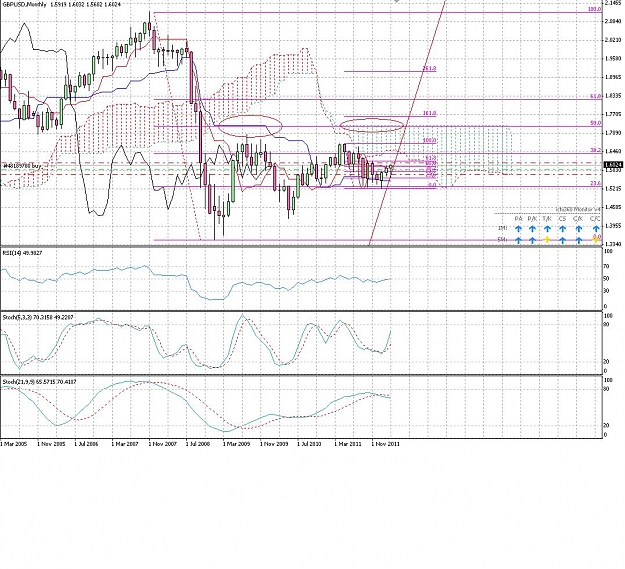This screenshot has height=569, width=625.
Task: Click the 61.0 Fibonacci retracement label
Action: (595, 96)
